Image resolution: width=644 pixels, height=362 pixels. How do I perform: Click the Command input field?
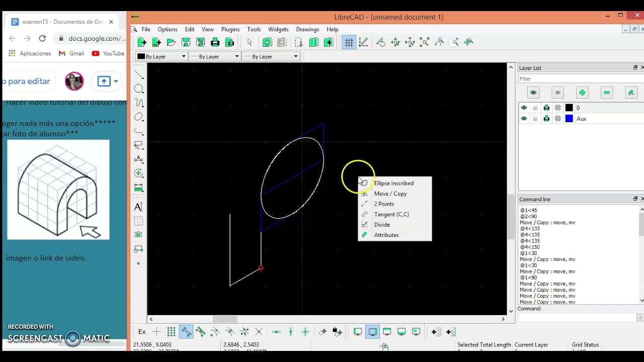pos(577,318)
